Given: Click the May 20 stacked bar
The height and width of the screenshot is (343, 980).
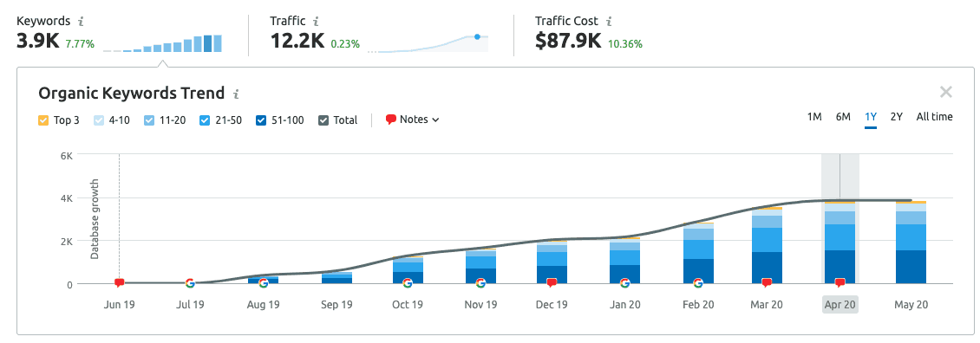Looking at the screenshot, I should click(x=911, y=243).
